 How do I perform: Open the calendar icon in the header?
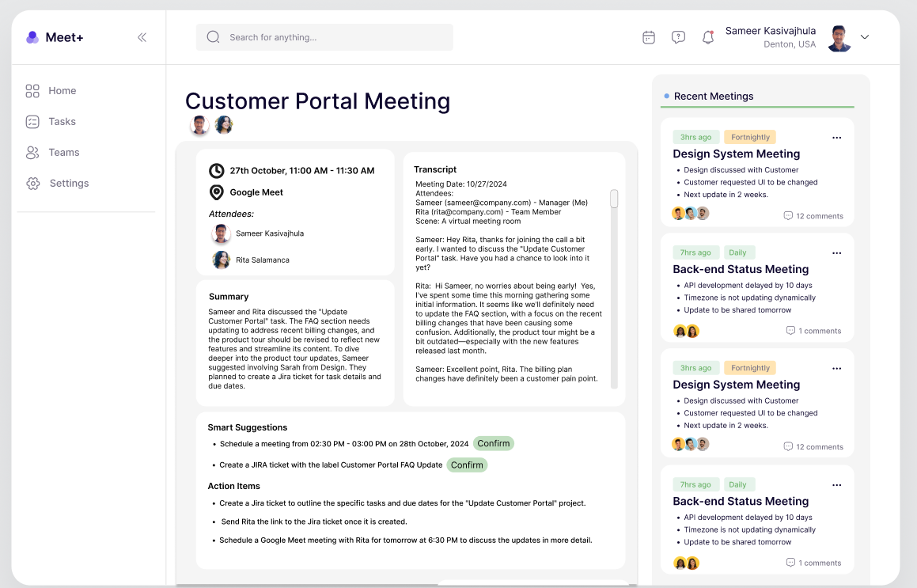click(649, 37)
